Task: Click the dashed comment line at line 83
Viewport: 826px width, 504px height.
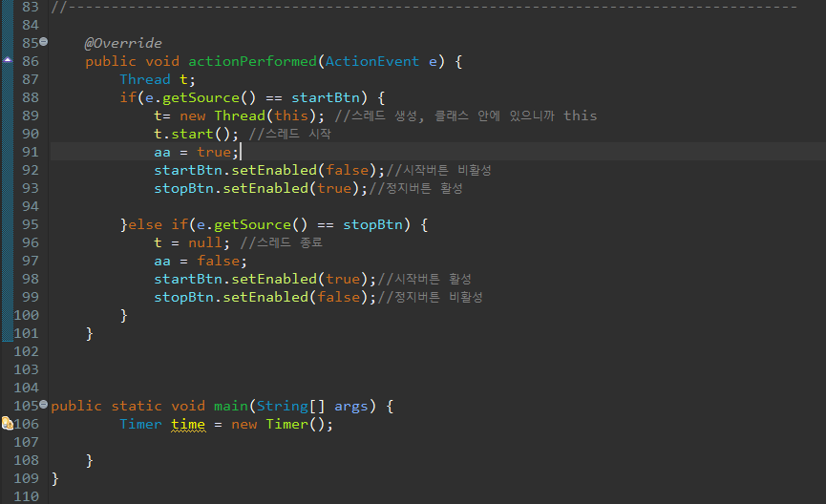Action: (424, 7)
